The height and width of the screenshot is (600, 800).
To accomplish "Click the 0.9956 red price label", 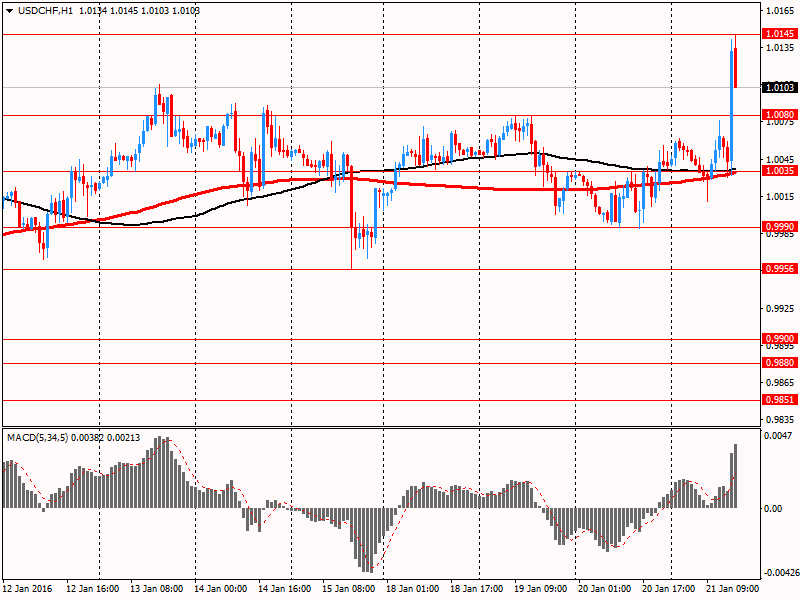I will click(x=778, y=269).
